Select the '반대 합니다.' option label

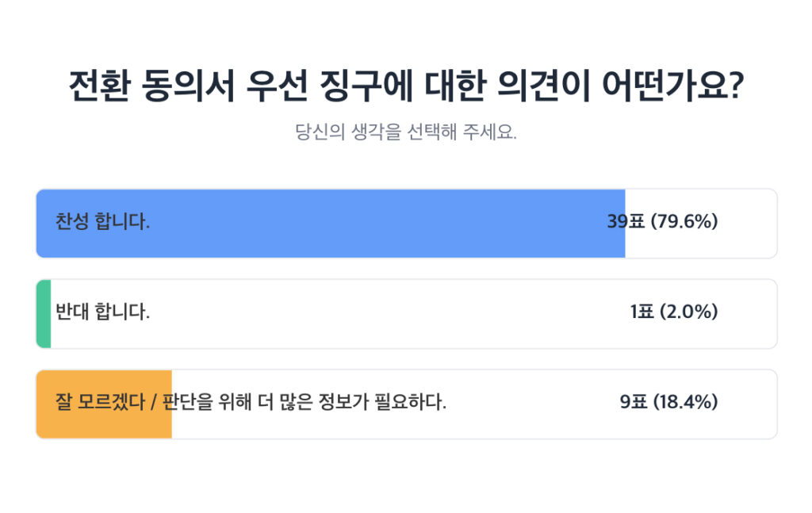point(102,312)
